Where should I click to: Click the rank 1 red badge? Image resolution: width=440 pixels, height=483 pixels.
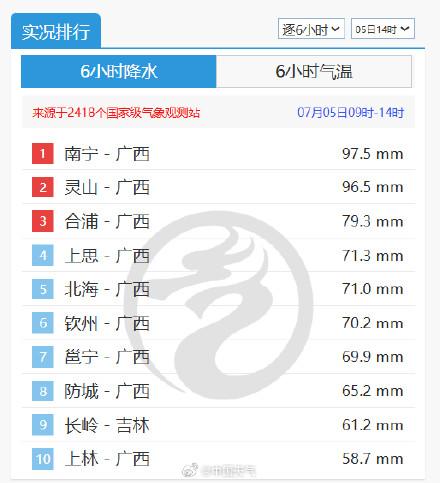click(43, 154)
